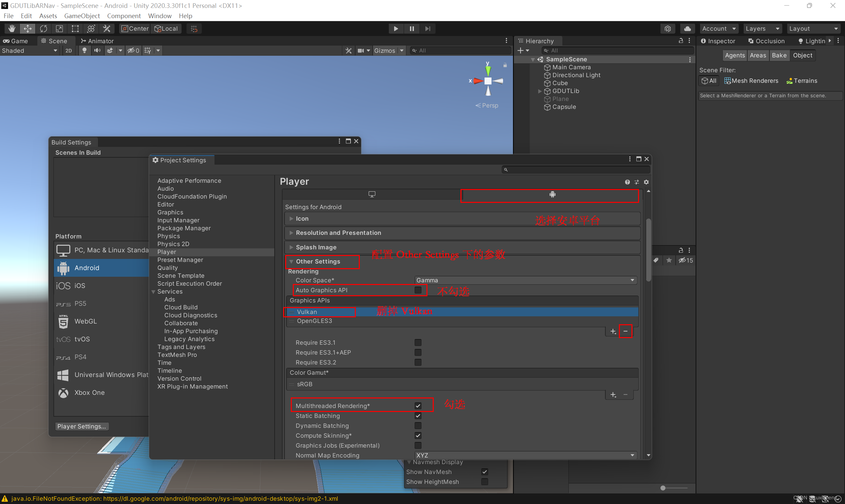Open Account dropdown
The image size is (845, 504).
[x=719, y=28]
